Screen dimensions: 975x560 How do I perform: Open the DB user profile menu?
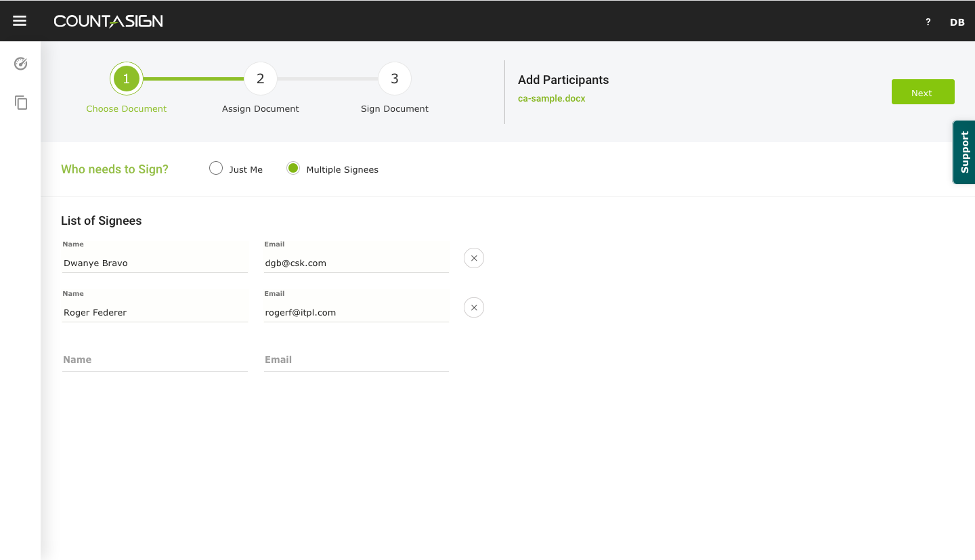(957, 22)
